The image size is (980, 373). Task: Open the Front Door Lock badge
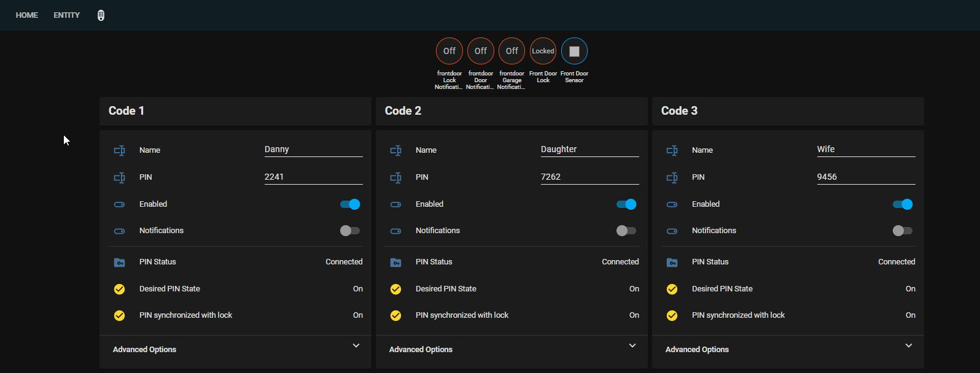tap(543, 51)
